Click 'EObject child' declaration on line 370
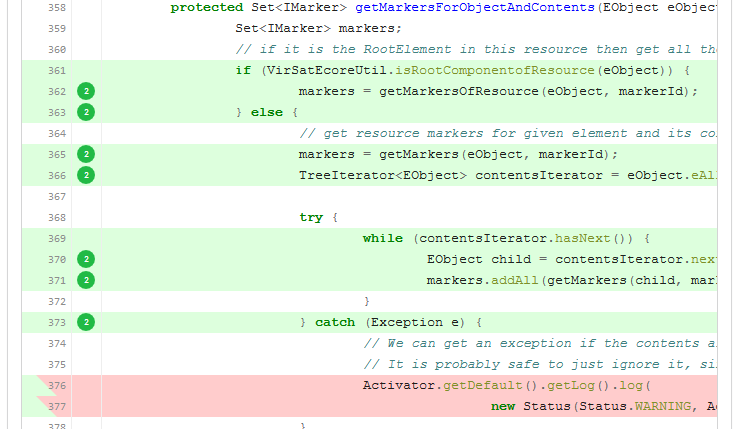 coord(478,259)
